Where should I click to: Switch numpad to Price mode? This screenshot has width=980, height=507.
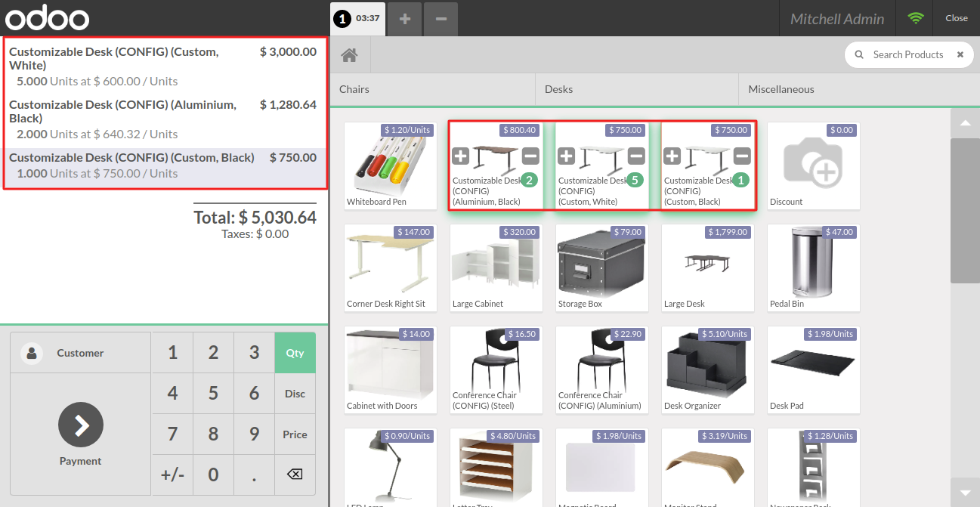pos(295,434)
